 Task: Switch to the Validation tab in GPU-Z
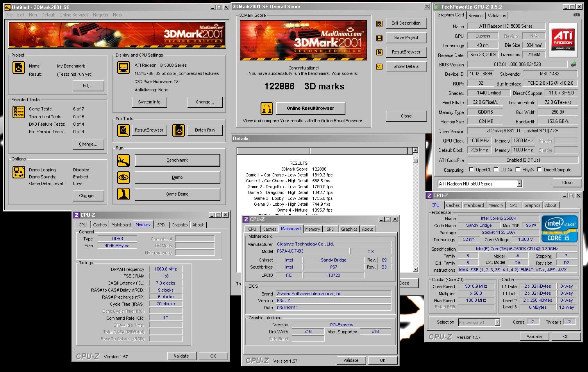click(497, 16)
